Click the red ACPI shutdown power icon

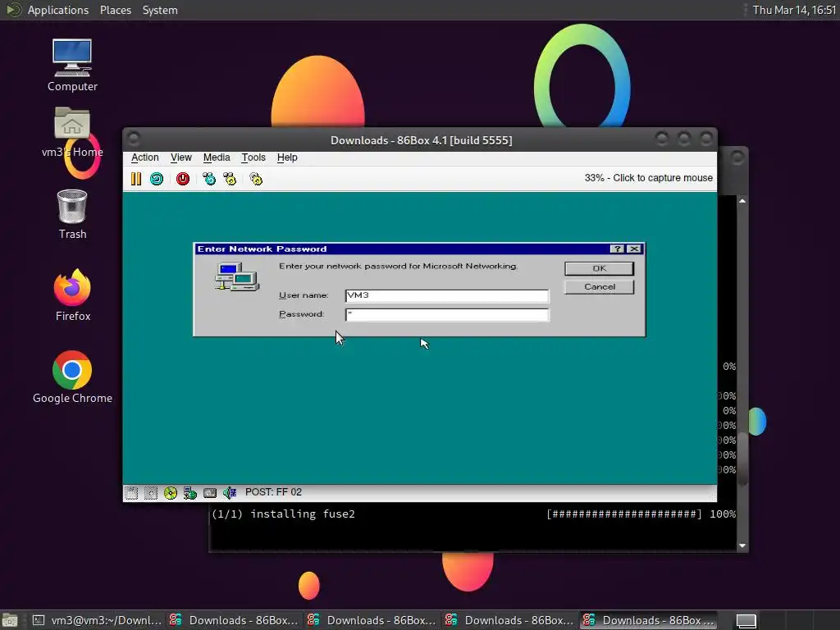(183, 179)
